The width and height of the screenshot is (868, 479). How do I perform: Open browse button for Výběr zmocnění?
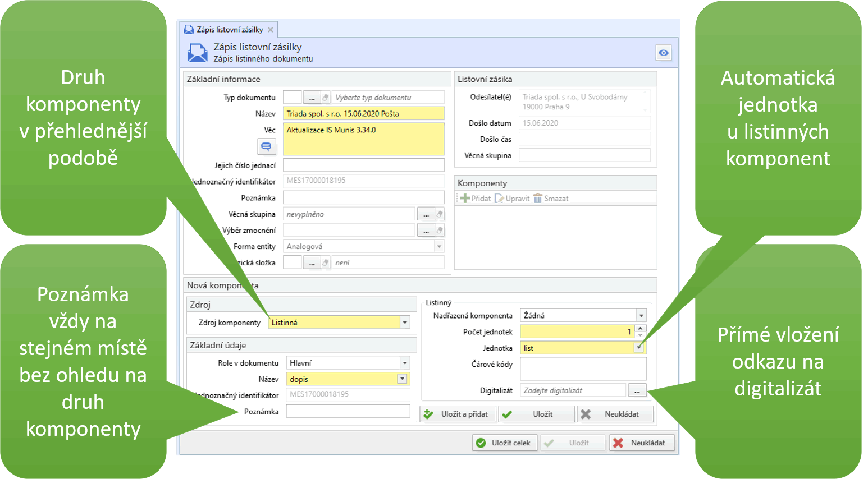pyautogui.click(x=426, y=231)
